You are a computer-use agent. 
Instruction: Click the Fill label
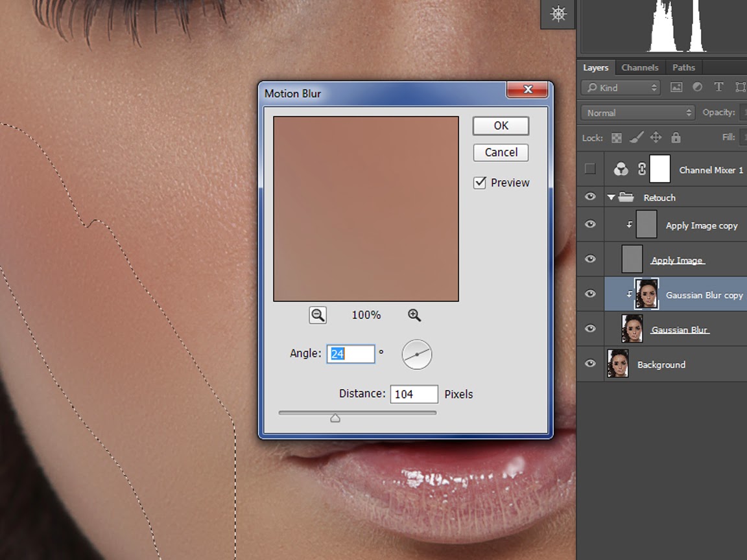pos(728,137)
